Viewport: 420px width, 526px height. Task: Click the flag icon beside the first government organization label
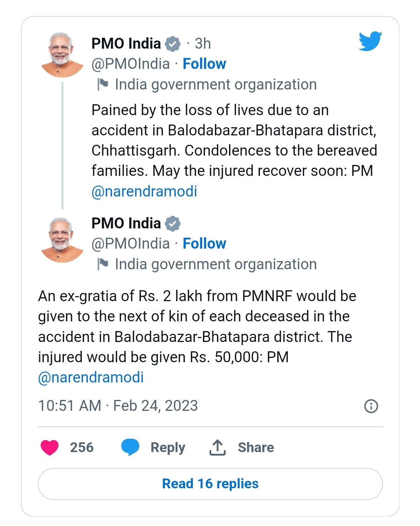click(x=103, y=84)
